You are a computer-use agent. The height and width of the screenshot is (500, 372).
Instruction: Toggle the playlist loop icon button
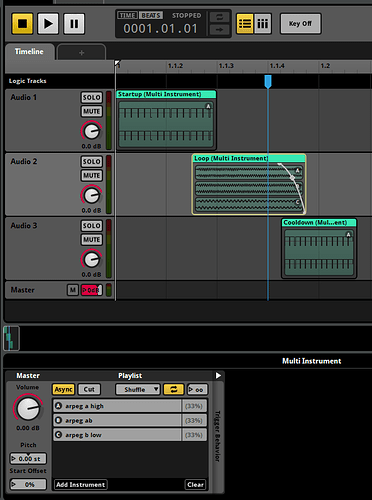173,389
